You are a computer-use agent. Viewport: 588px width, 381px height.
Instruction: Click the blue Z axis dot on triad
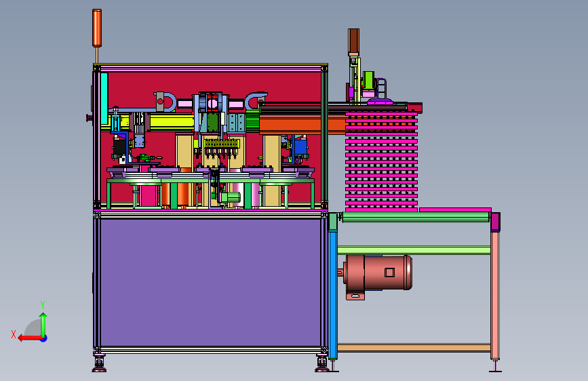point(44,338)
